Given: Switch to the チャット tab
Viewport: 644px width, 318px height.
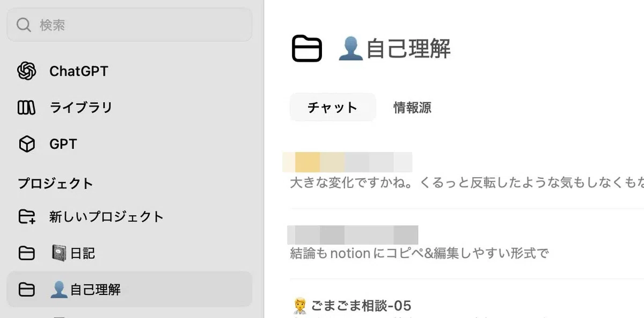Looking at the screenshot, I should 333,107.
